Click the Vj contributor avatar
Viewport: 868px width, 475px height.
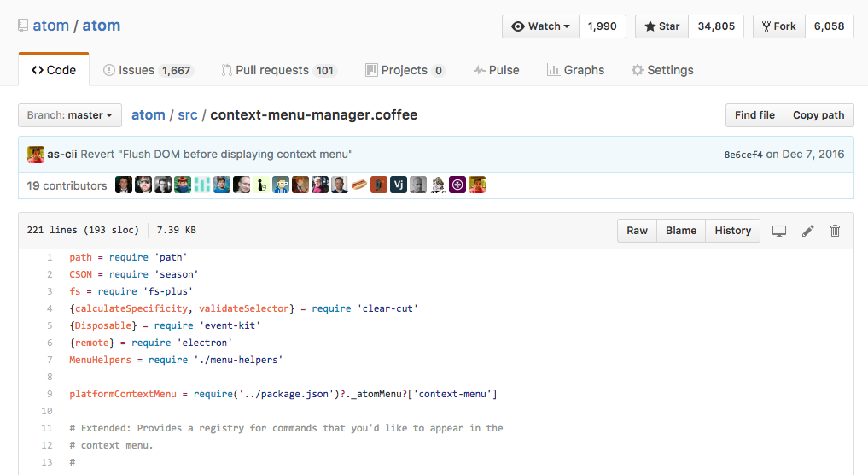pyautogui.click(x=398, y=185)
